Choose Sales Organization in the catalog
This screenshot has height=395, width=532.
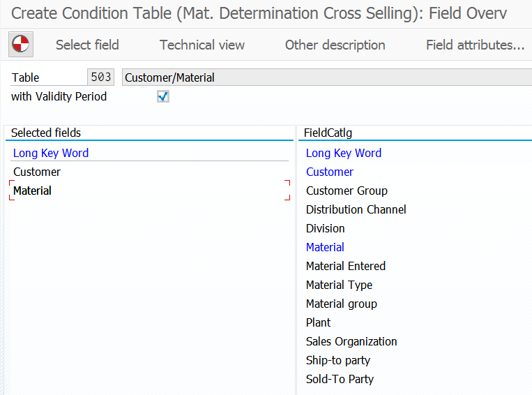tap(351, 341)
